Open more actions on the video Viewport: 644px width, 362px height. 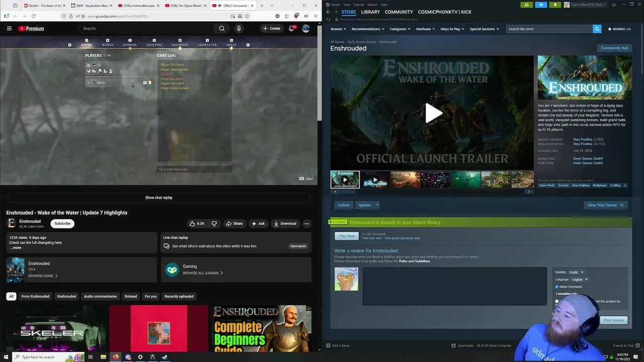[x=306, y=224]
